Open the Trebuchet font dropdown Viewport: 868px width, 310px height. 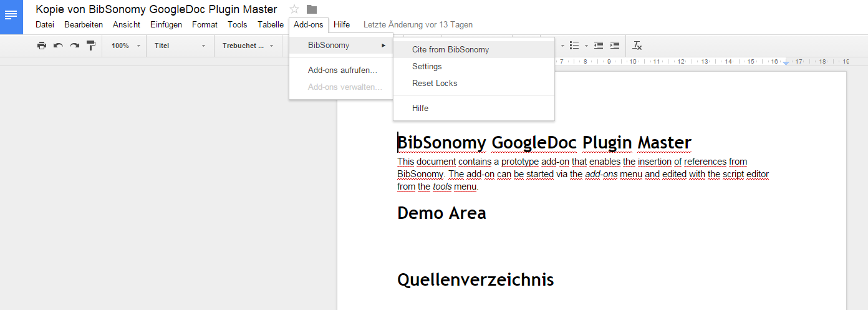click(x=248, y=46)
